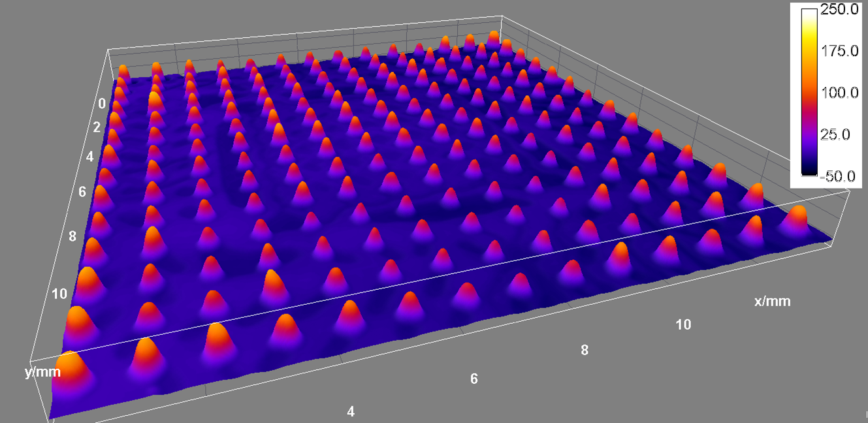Screen dimensions: 868x423
Task: Click the x-axis tick label 8
Action: [585, 350]
